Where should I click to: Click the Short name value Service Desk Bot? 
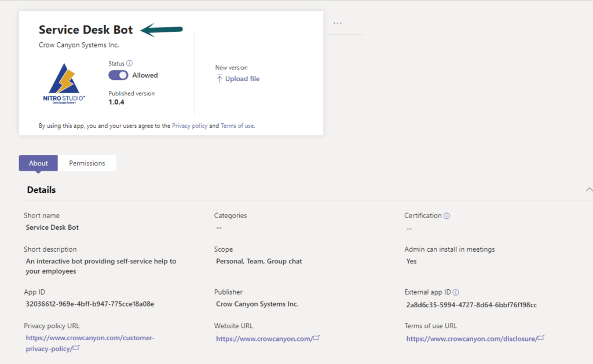(52, 227)
